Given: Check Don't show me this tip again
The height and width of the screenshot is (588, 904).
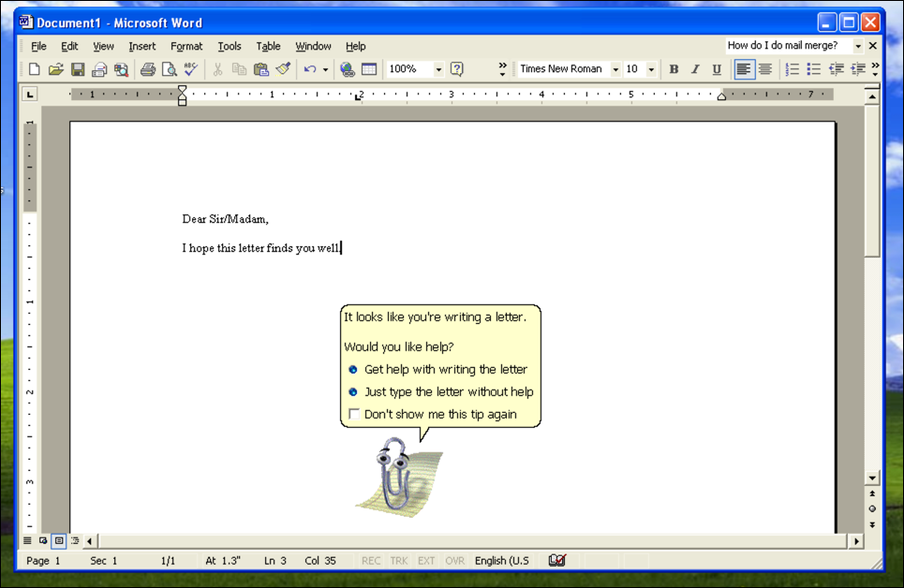Looking at the screenshot, I should point(354,413).
